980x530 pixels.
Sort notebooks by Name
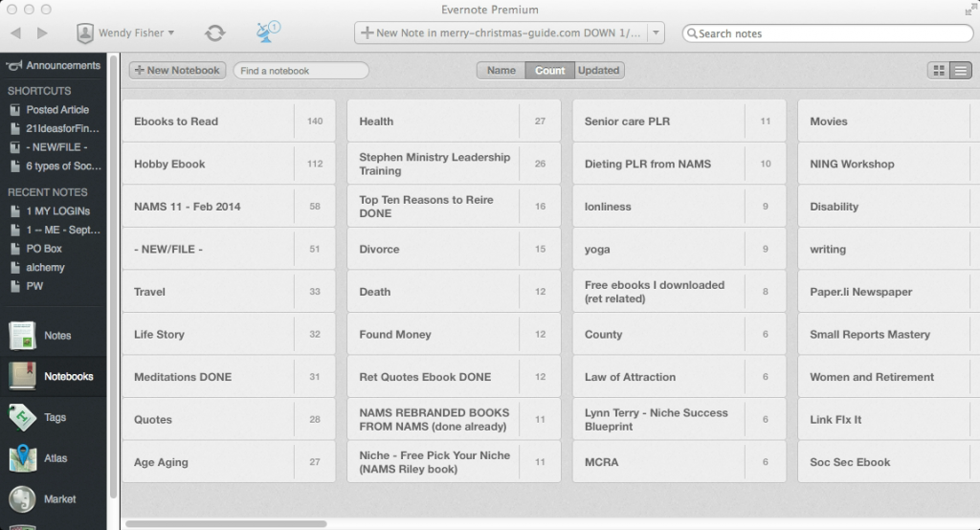(501, 71)
